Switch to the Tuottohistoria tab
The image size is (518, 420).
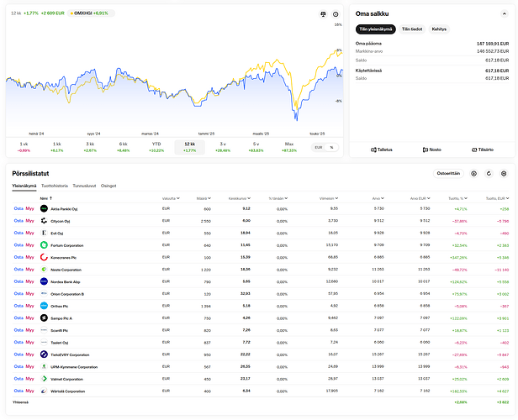[55, 185]
